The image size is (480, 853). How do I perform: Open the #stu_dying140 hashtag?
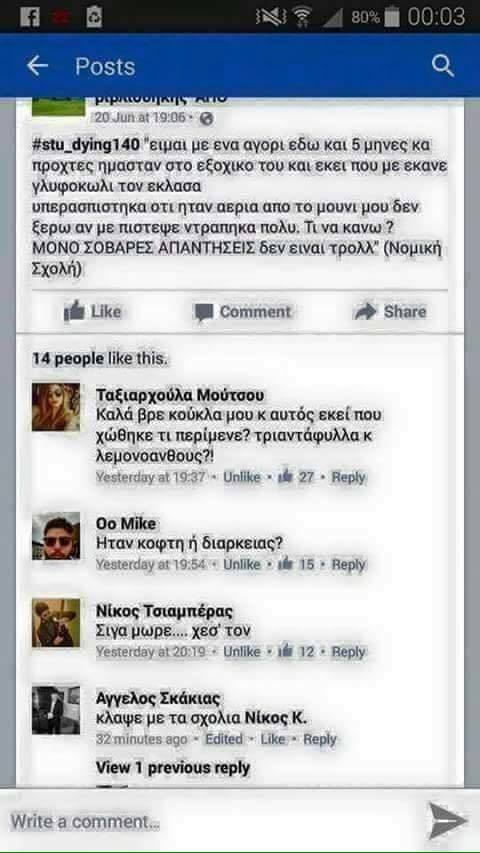coord(87,146)
